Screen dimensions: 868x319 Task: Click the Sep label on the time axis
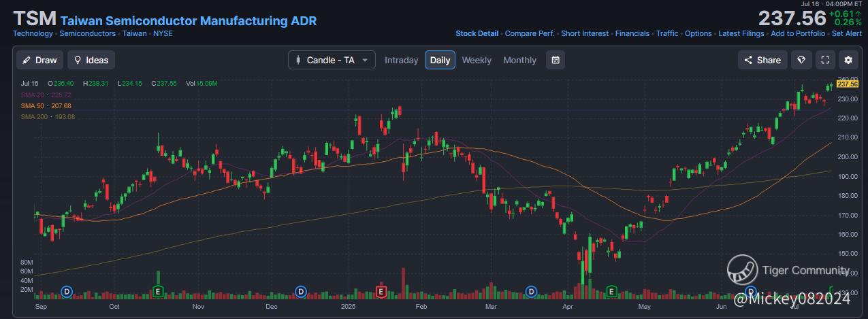42,307
